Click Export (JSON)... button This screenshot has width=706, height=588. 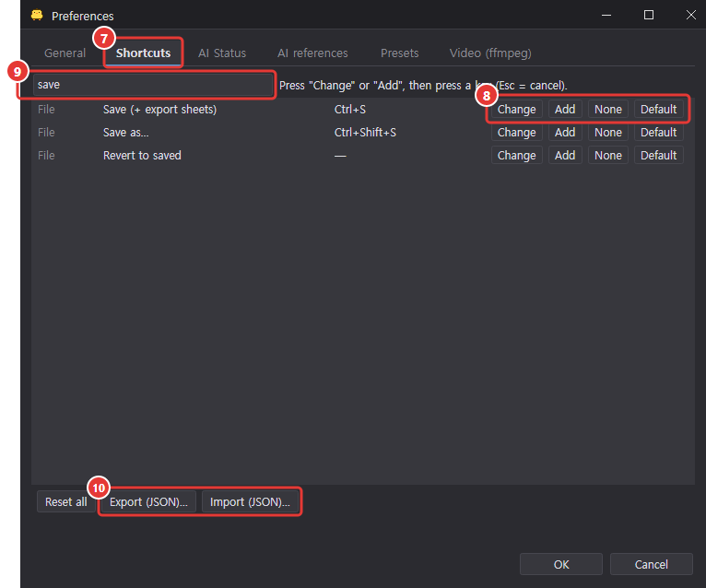(148, 501)
